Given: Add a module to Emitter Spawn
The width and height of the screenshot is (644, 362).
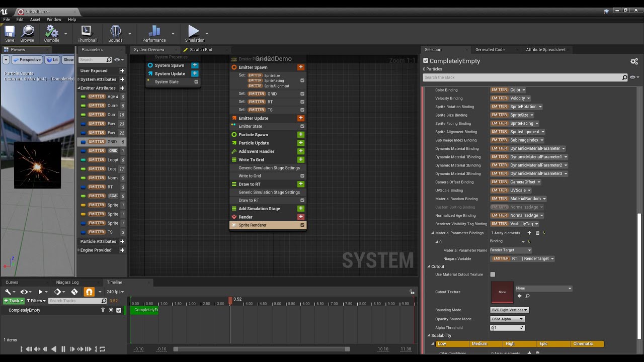Looking at the screenshot, I should [x=300, y=67].
